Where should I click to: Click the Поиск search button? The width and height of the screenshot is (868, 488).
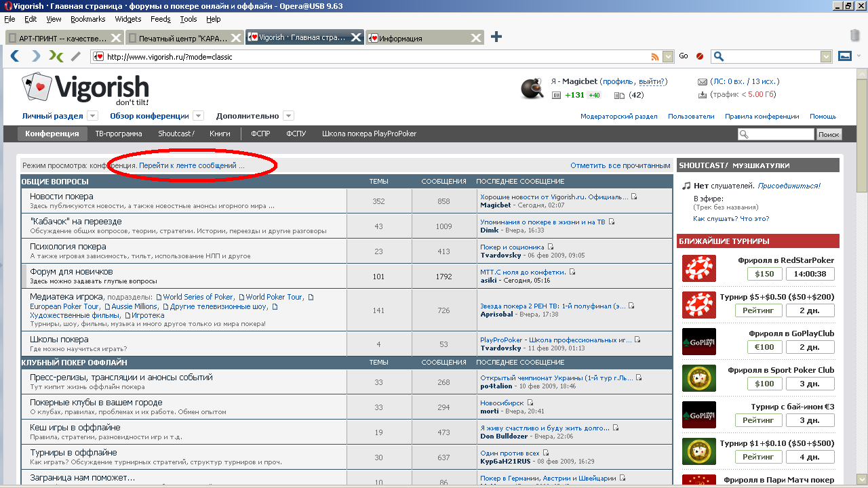pyautogui.click(x=829, y=134)
